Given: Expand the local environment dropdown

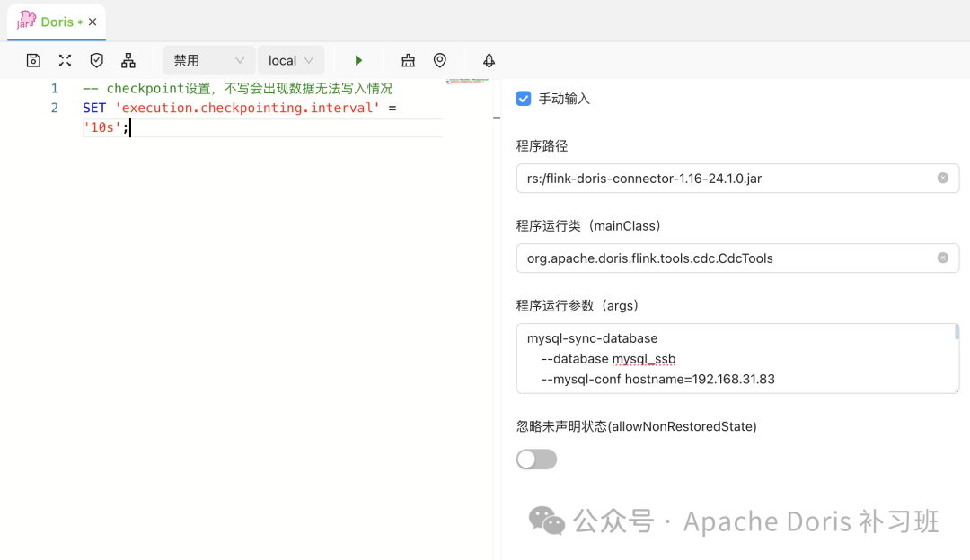Looking at the screenshot, I should (291, 60).
